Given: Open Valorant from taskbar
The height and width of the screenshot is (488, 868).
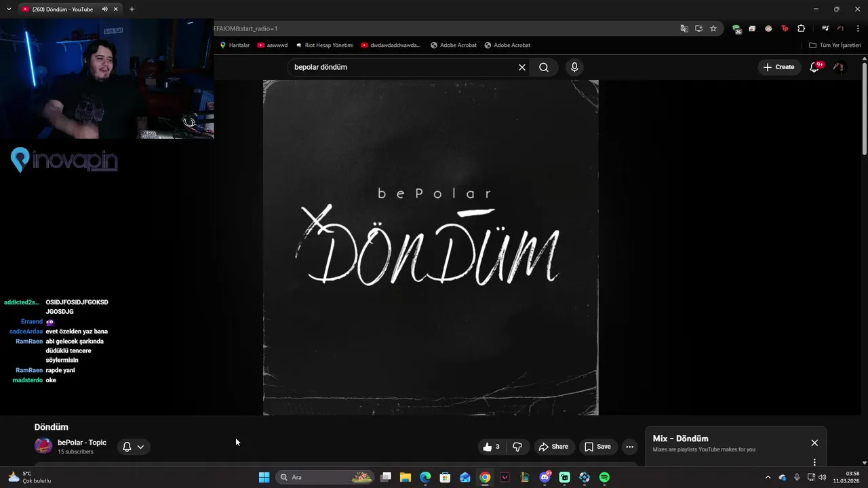Looking at the screenshot, I should [505, 477].
